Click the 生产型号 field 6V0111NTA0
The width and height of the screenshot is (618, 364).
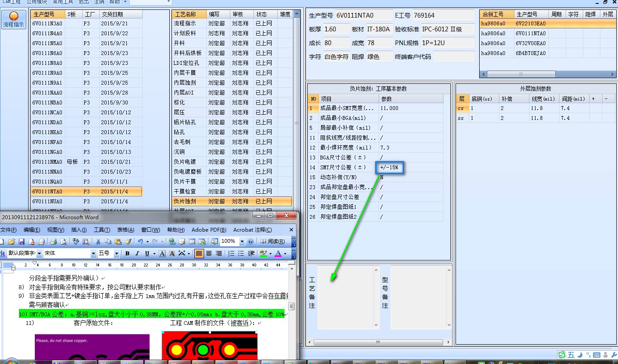364,15
